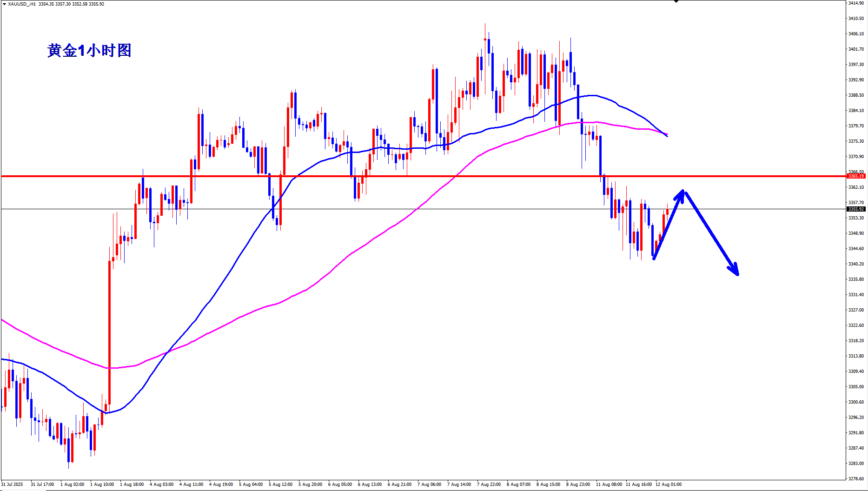Screen dimensions: 868x491
Task: Click the 1 Aug 18:00 time label
Action: [x=132, y=484]
